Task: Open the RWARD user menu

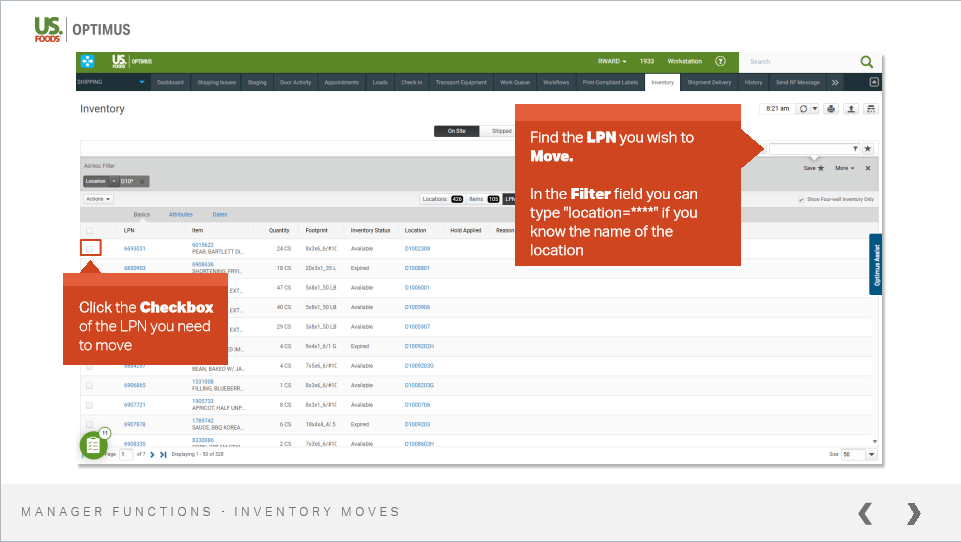Action: tap(612, 61)
